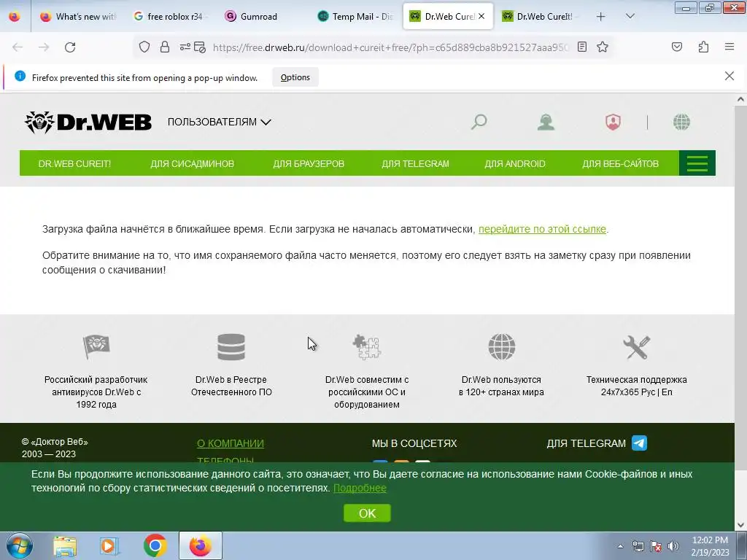This screenshot has height=560, width=747.
Task: Click the page scrollbar down arrow
Action: click(x=740, y=525)
